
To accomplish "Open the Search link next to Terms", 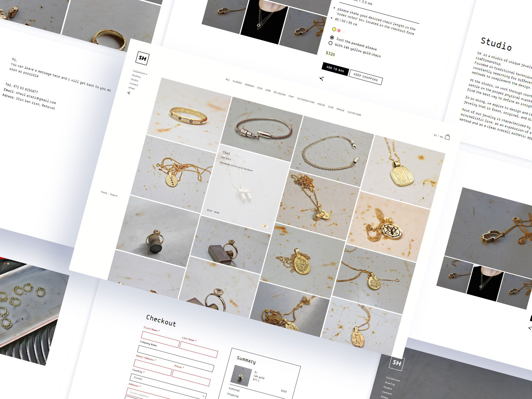I will 114,195.
